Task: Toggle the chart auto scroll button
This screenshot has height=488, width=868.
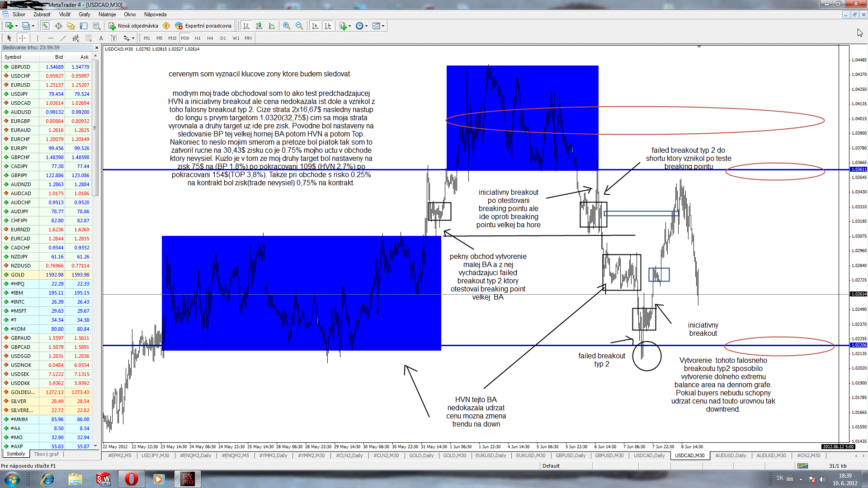Action: (x=315, y=26)
